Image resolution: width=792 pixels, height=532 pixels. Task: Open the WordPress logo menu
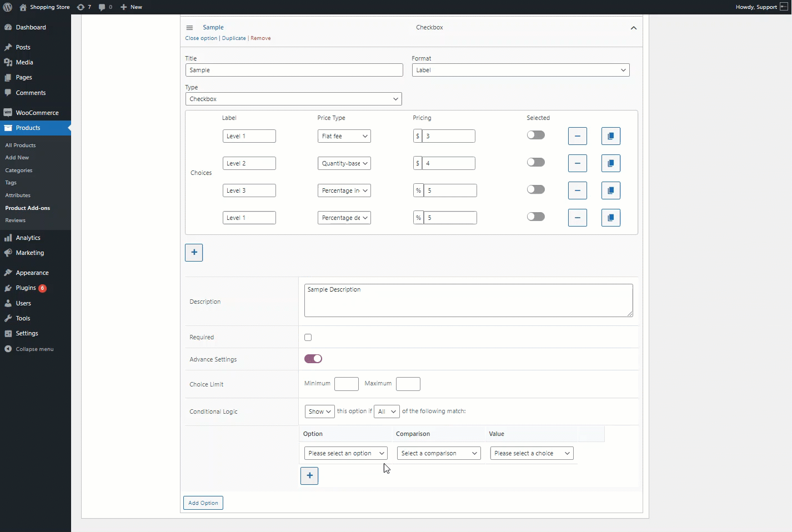[8, 7]
